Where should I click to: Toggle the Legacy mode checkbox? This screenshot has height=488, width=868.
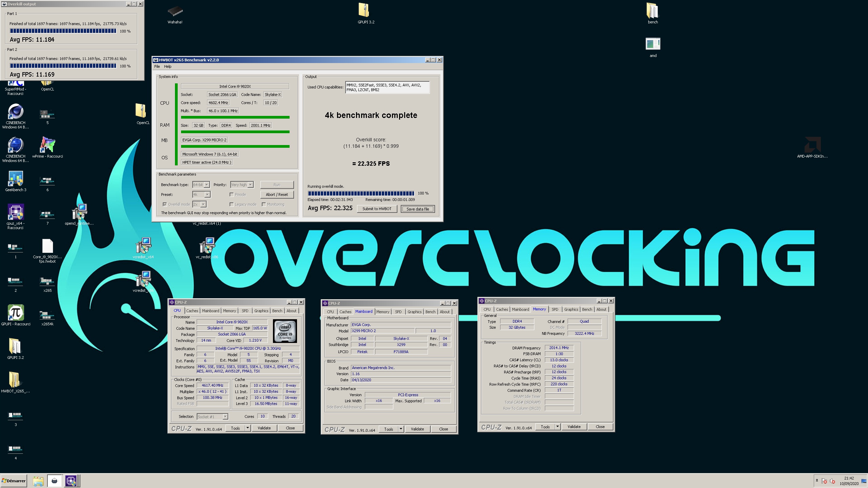[232, 204]
